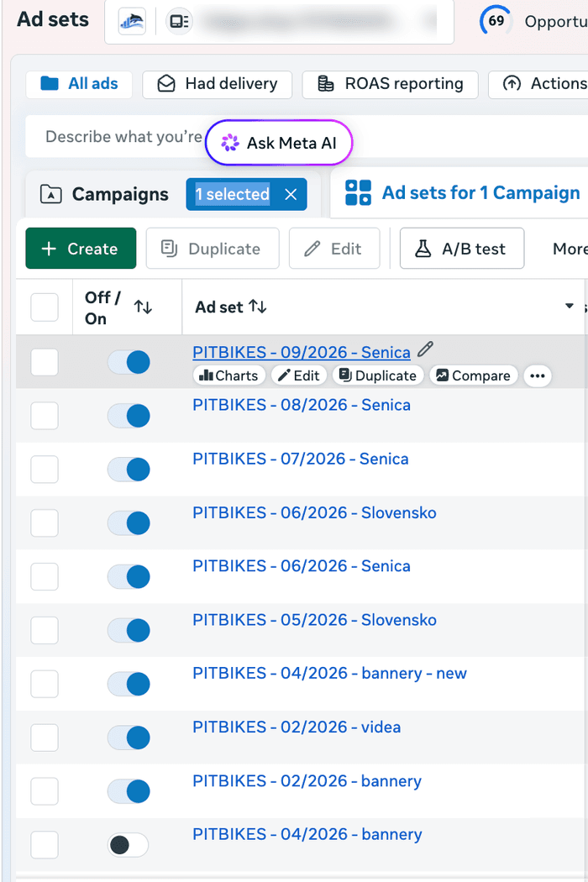
Task: Tick checkbox for PITBIKES 02/2026 videa
Action: click(45, 738)
